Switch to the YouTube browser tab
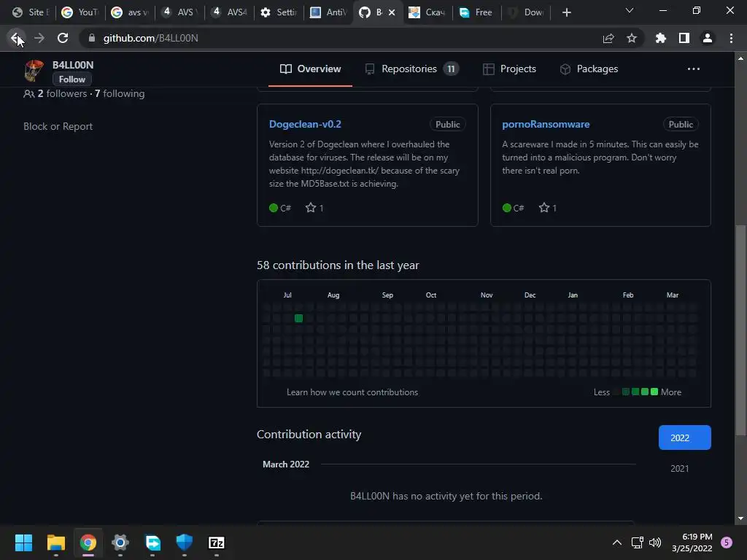Viewport: 747px width, 560px height. 80,12
